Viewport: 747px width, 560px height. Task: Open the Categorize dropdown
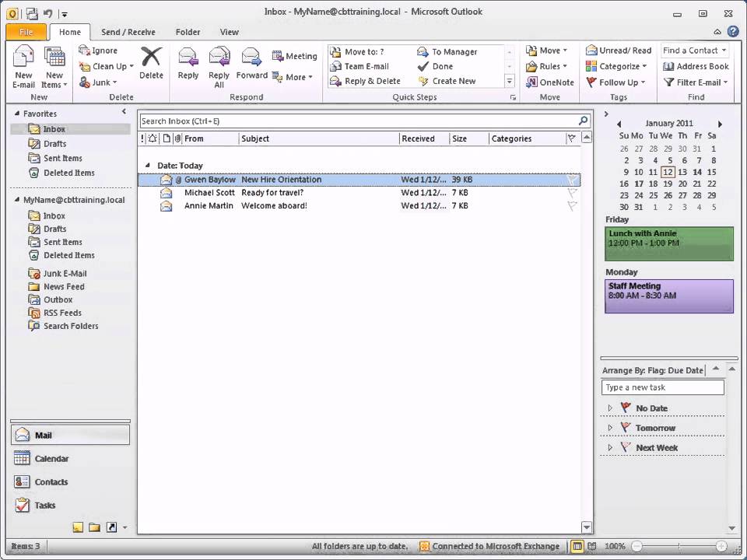coord(616,66)
